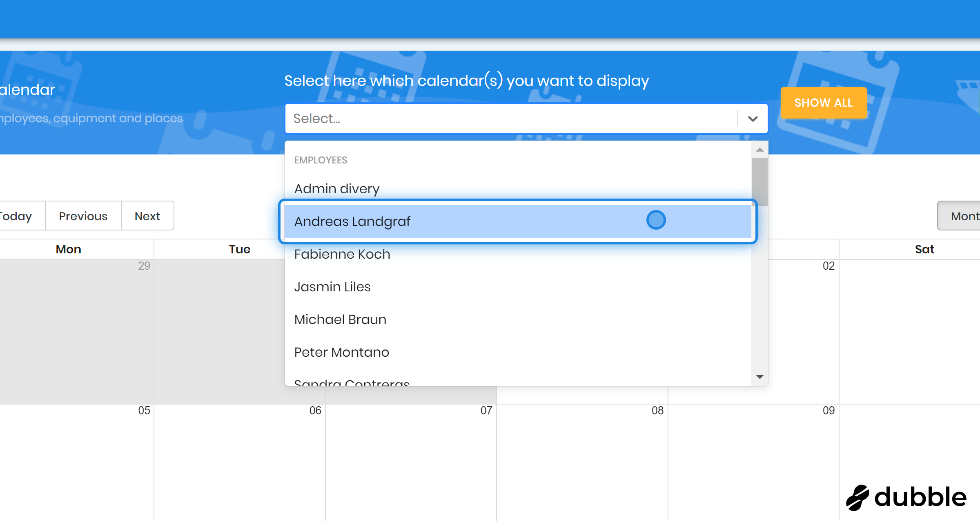The width and height of the screenshot is (980, 521).
Task: Select date 05 in calendar
Action: point(144,411)
